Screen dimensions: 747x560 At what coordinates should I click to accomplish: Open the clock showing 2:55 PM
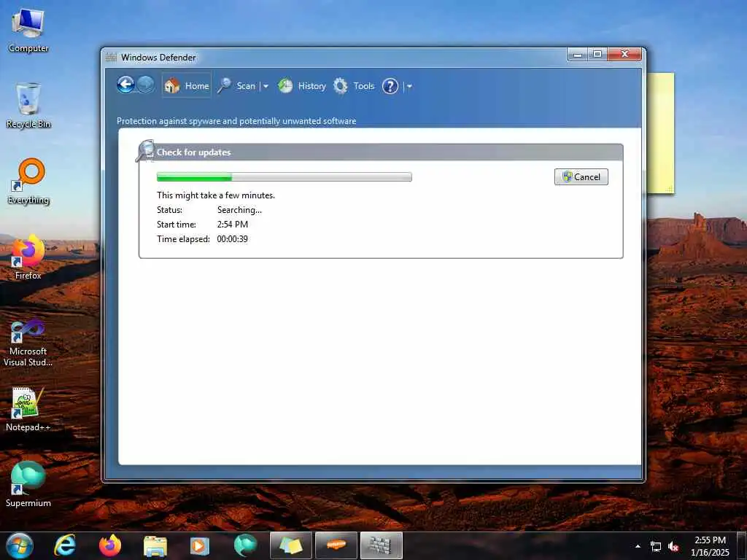(710, 546)
